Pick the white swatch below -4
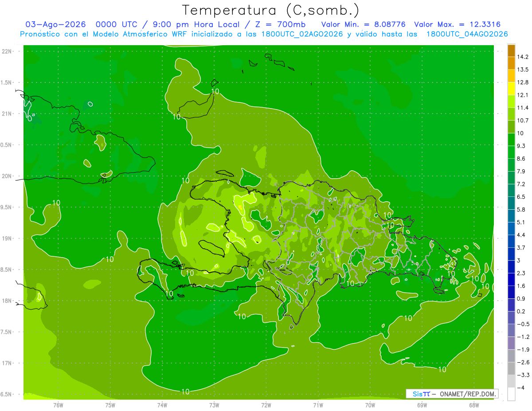 pyautogui.click(x=511, y=394)
